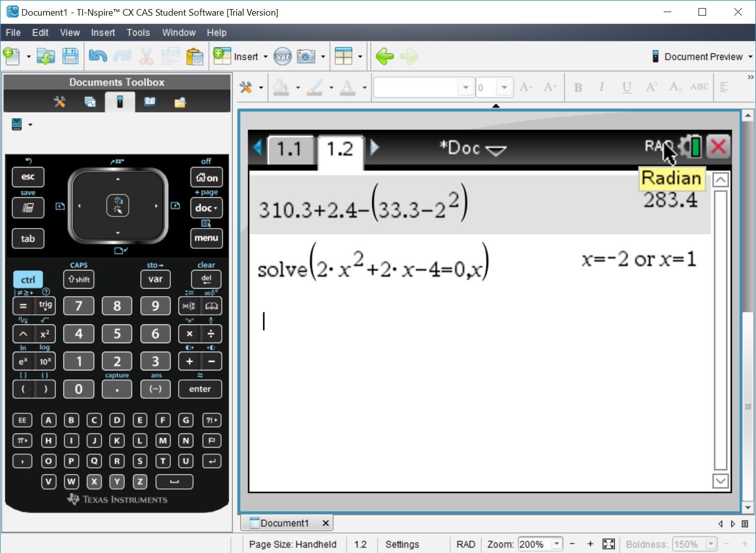Toggle underline text formatting

[x=626, y=87]
